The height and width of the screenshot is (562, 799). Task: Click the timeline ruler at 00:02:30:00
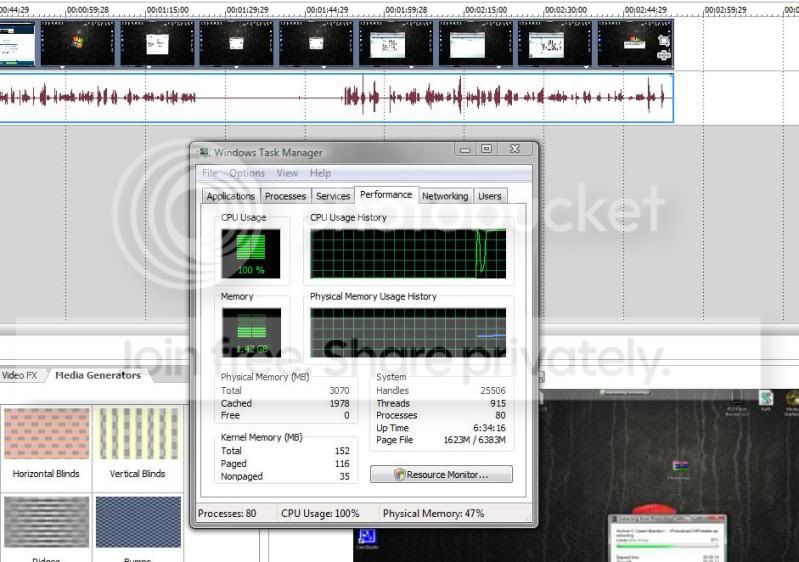click(x=565, y=10)
